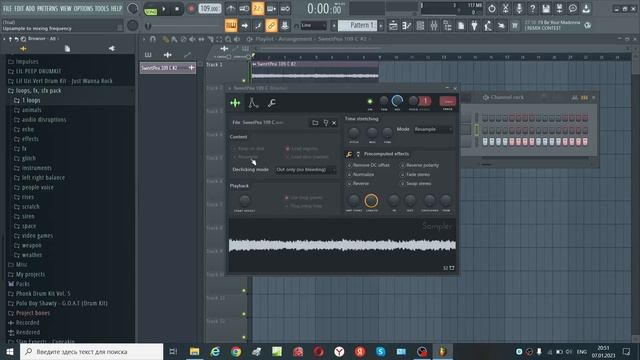
Task: Toggle Use loop points option
Action: (304, 198)
